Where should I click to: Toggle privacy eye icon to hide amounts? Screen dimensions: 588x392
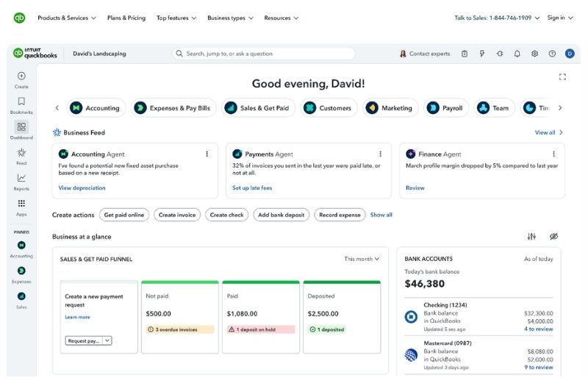553,236
